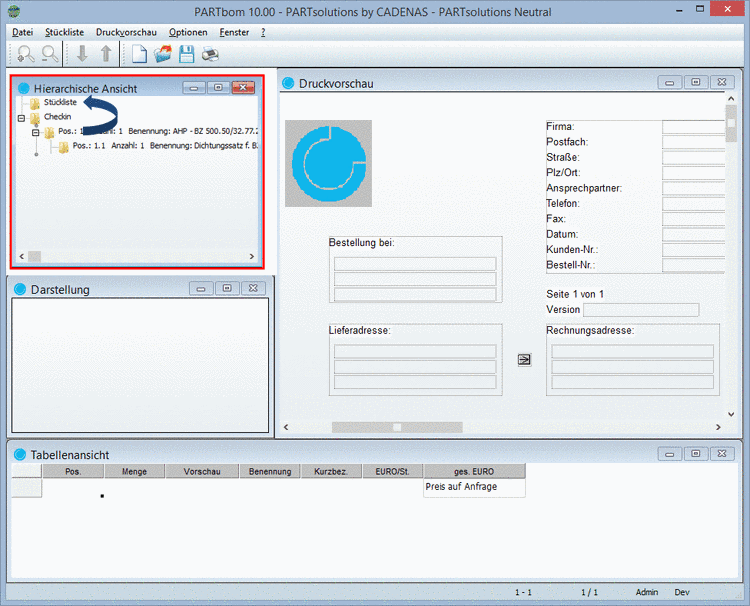The height and width of the screenshot is (606, 750).
Task: Click Druckvorschau vertical scrollbar up arrow
Action: [731, 98]
